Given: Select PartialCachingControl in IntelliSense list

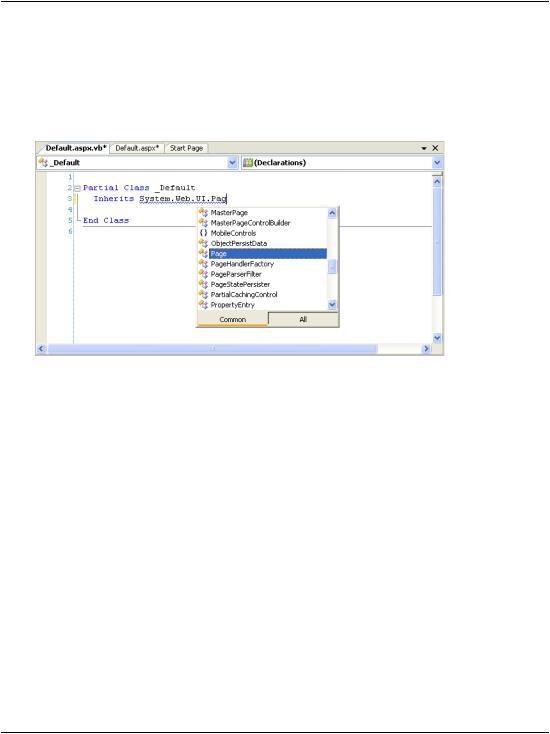Looking at the screenshot, I should pos(244,294).
